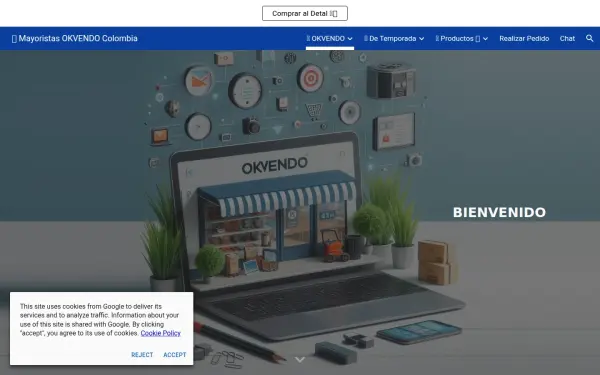Click emoji icon before Mayoristas OKVENDO title
The height and width of the screenshot is (375, 600).
point(14,39)
